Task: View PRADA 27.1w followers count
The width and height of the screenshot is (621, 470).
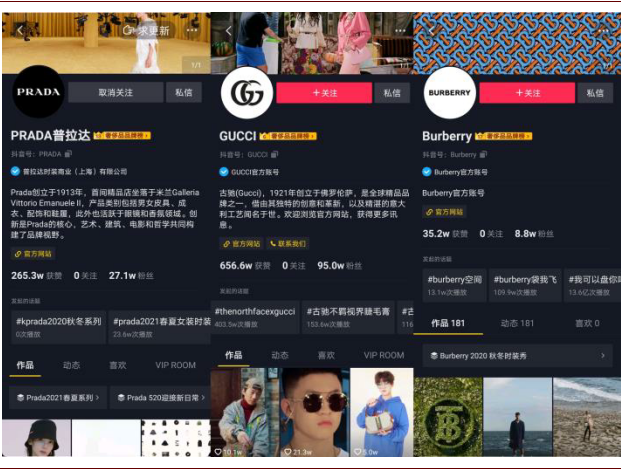Action: [131, 276]
